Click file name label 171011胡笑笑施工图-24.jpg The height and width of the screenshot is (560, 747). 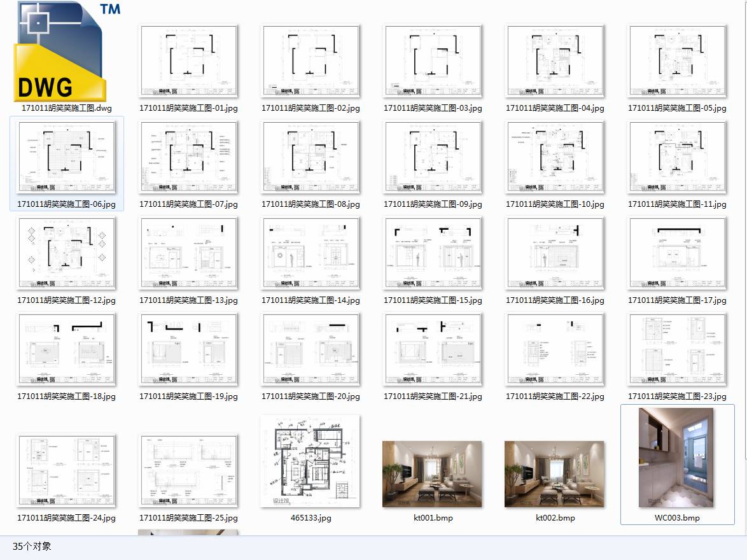pyautogui.click(x=66, y=517)
